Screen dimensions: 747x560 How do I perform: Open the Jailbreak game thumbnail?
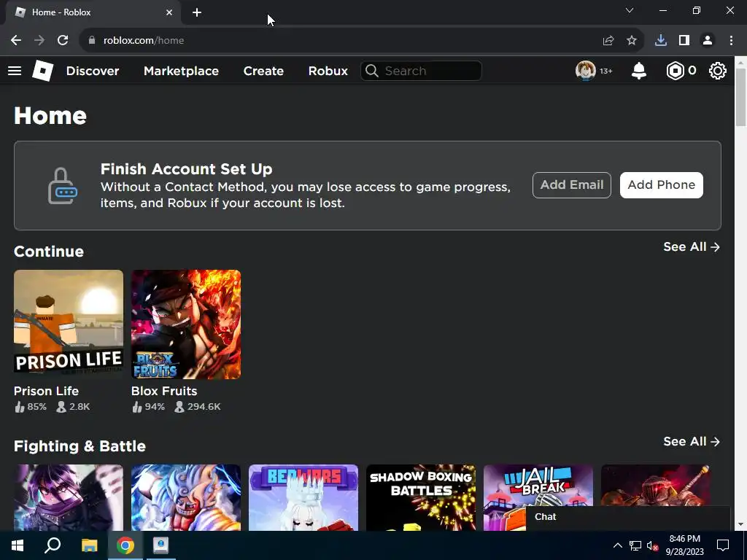point(538,486)
